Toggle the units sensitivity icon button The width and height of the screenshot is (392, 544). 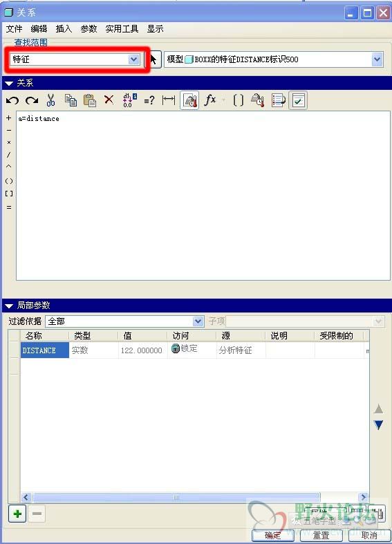pyautogui.click(x=189, y=101)
